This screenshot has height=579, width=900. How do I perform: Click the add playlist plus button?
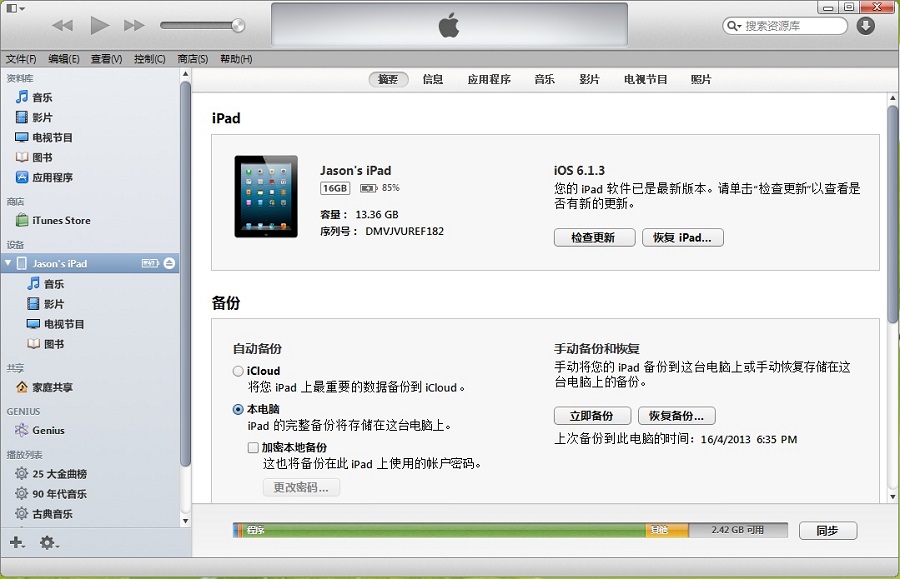[17, 542]
